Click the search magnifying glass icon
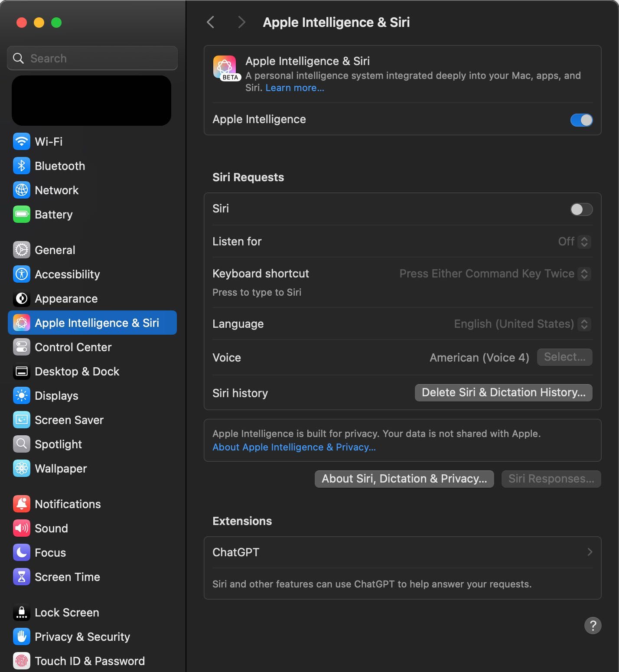The height and width of the screenshot is (672, 619). [x=18, y=58]
